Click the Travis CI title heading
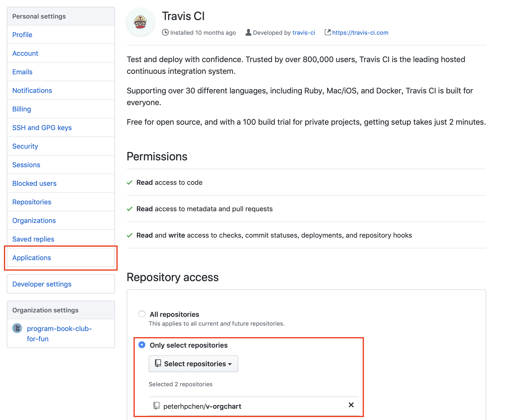Image resolution: width=517 pixels, height=420 pixels. tap(183, 16)
